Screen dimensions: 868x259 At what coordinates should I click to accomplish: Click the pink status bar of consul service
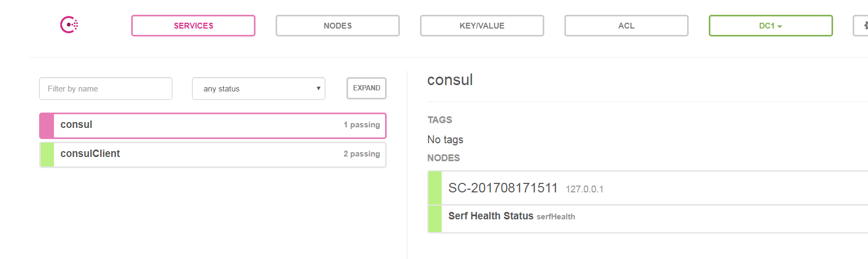tap(47, 126)
